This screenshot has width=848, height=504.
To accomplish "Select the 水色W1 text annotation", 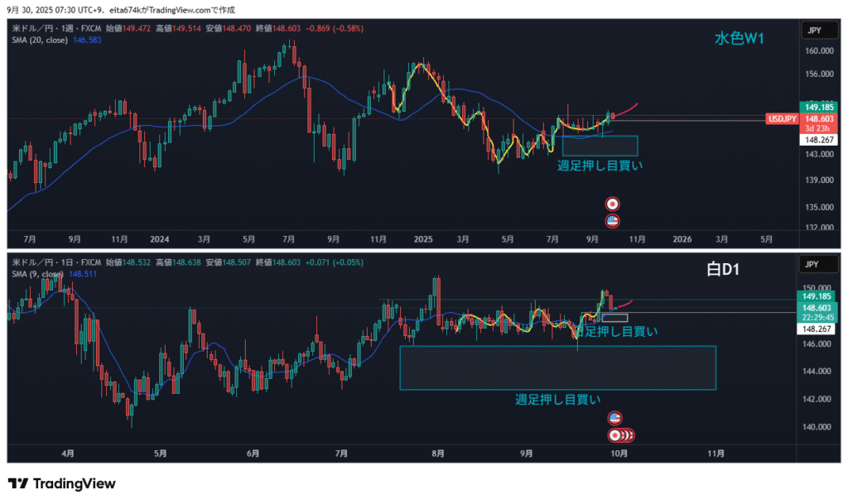I will click(x=740, y=38).
